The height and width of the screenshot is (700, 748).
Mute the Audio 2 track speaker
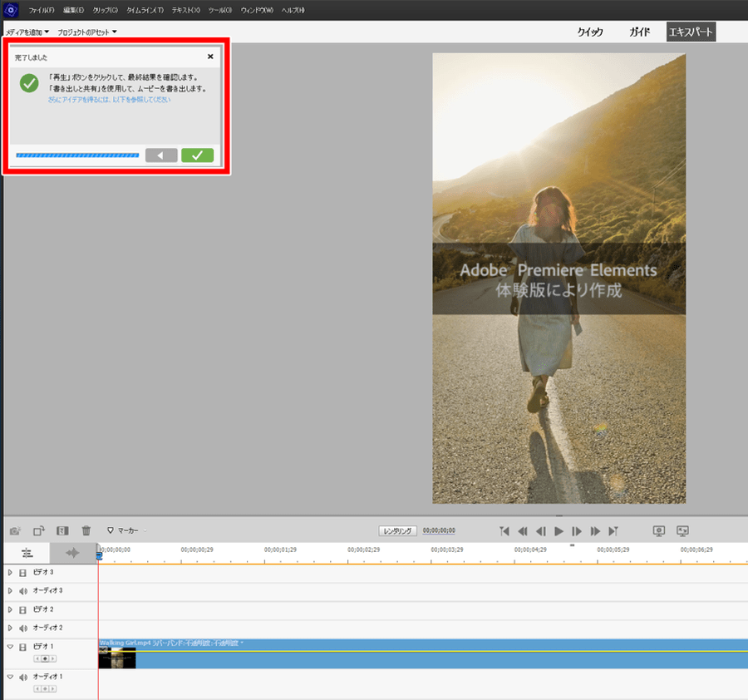click(x=23, y=629)
